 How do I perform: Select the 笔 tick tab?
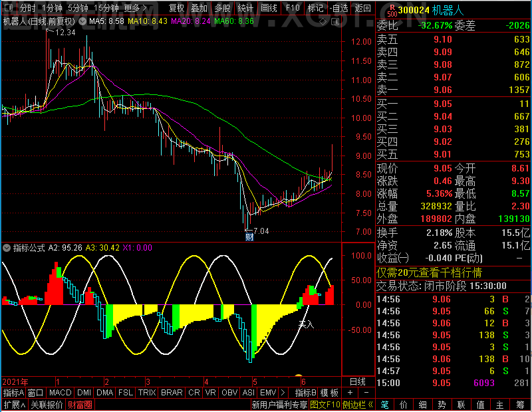click(384, 405)
